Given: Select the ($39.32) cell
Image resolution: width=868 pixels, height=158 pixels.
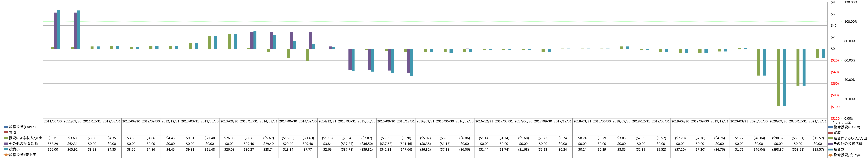Looking at the screenshot, I should coord(367,149).
